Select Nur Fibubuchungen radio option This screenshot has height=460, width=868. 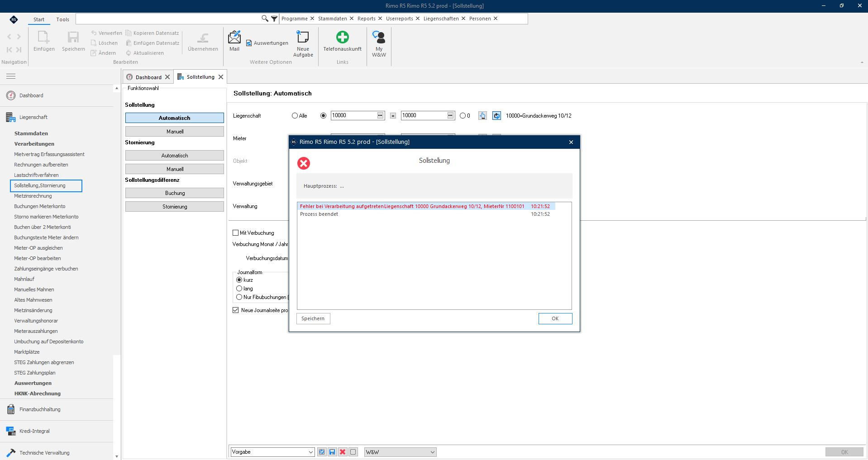239,297
